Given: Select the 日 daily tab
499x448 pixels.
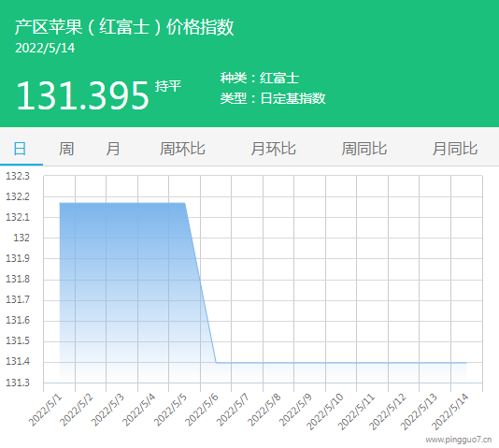Looking at the screenshot, I should point(20,149).
